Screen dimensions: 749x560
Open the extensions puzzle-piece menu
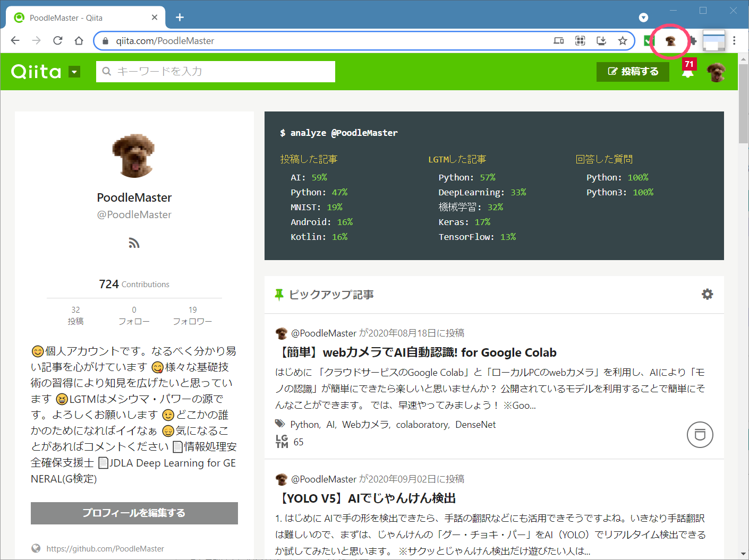[693, 40]
